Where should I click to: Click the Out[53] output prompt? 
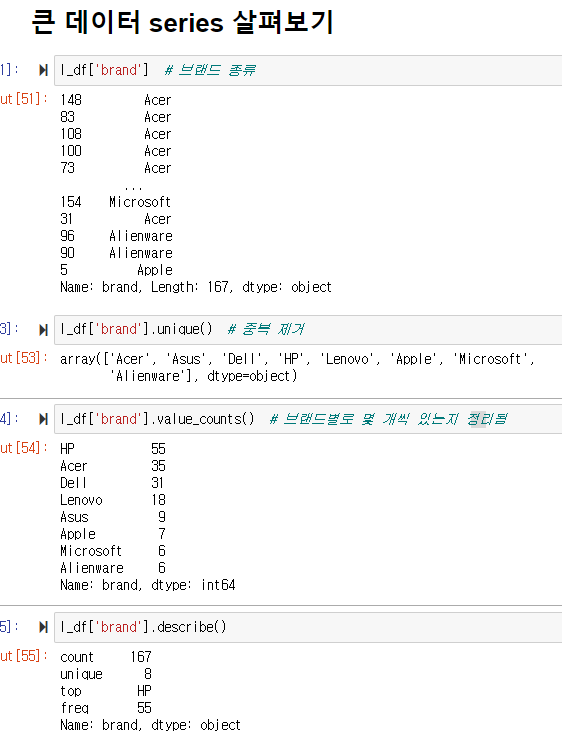point(24,358)
